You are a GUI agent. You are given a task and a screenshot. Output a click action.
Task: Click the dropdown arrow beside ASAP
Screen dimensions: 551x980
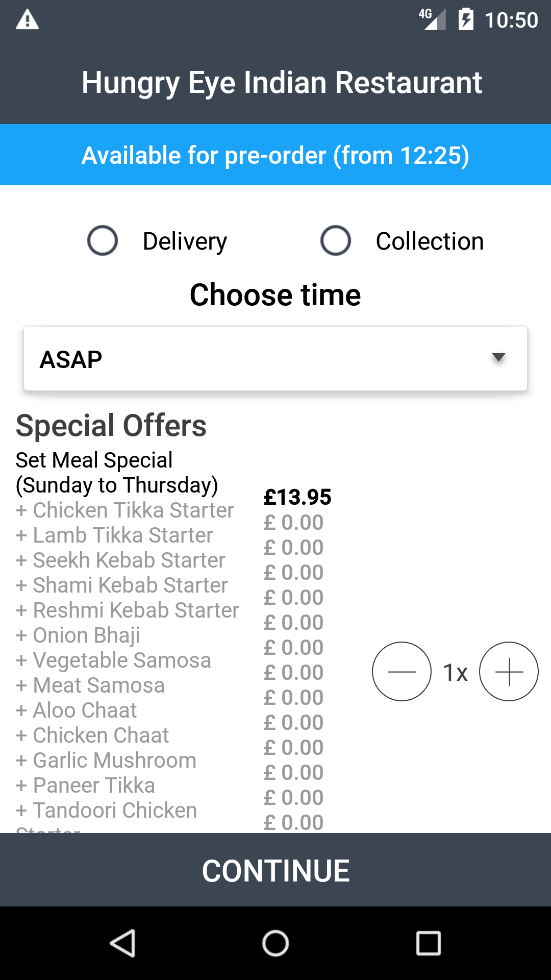(498, 358)
